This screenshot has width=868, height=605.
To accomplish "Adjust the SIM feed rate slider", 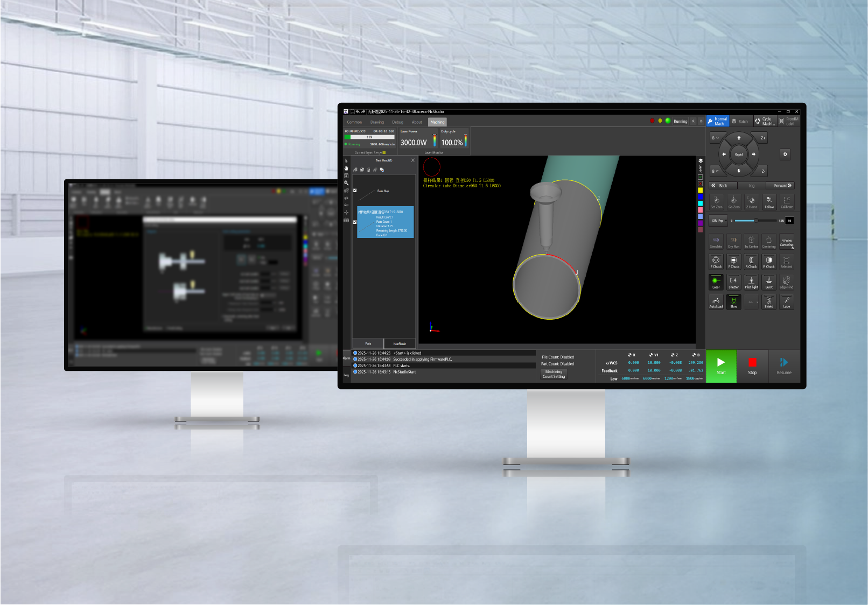I will click(755, 221).
